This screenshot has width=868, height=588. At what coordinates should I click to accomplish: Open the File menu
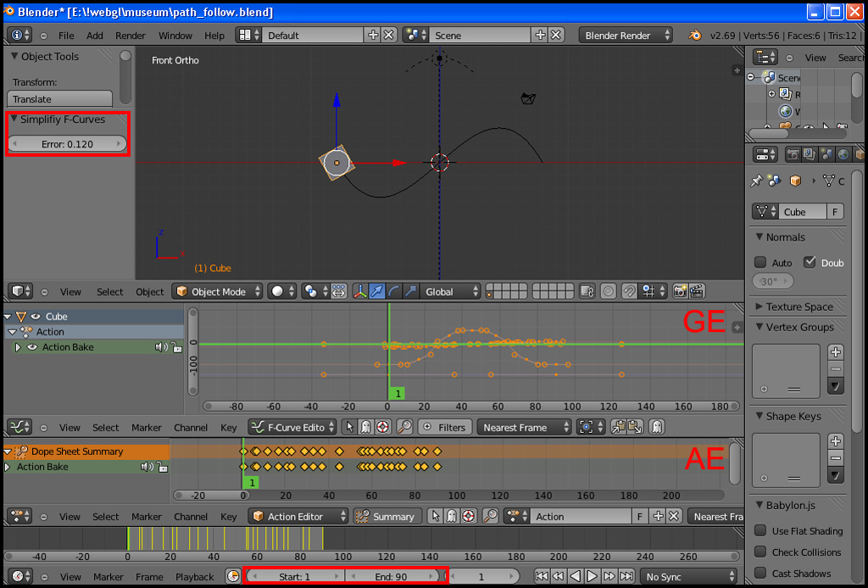[x=66, y=35]
